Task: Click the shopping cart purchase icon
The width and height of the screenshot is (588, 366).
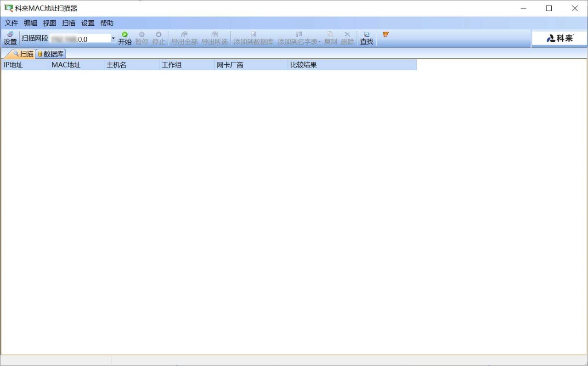Action: point(385,34)
